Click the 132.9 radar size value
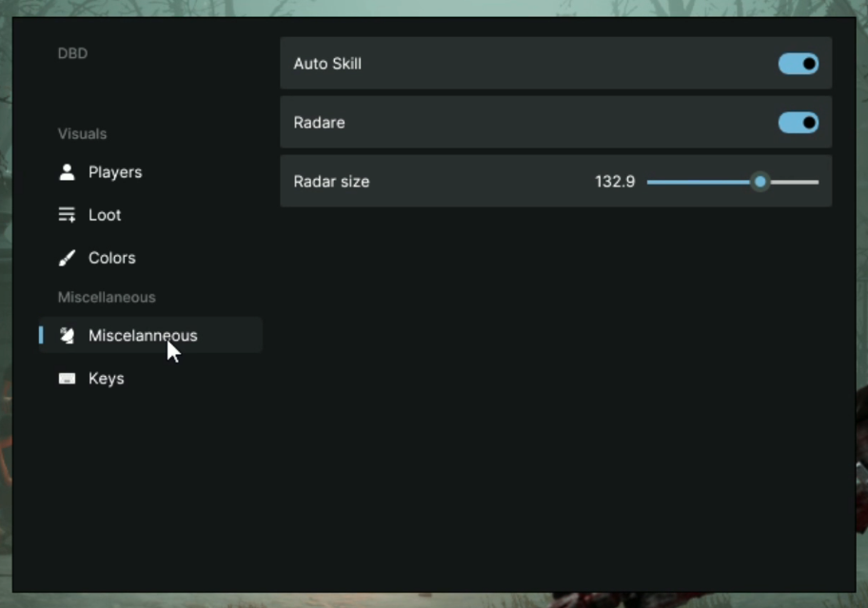This screenshot has height=608, width=868. coord(615,182)
